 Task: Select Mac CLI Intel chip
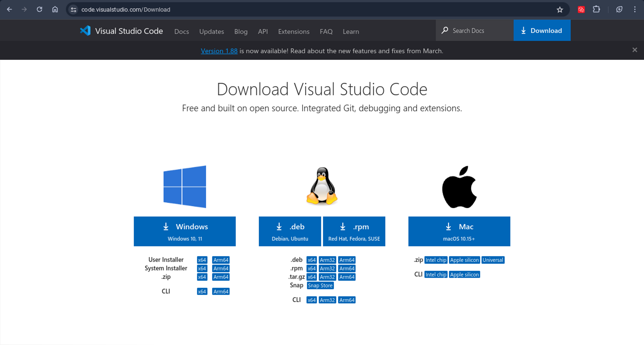pos(436,275)
